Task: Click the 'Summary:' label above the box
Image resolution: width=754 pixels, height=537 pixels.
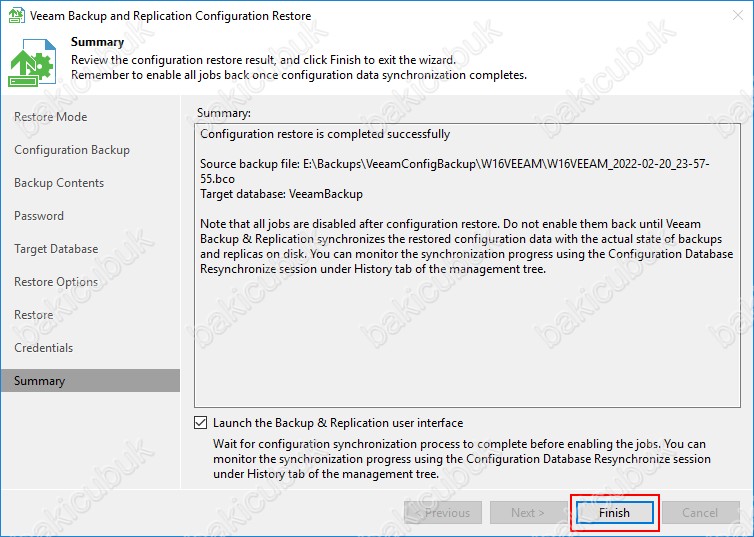Action: tap(224, 113)
